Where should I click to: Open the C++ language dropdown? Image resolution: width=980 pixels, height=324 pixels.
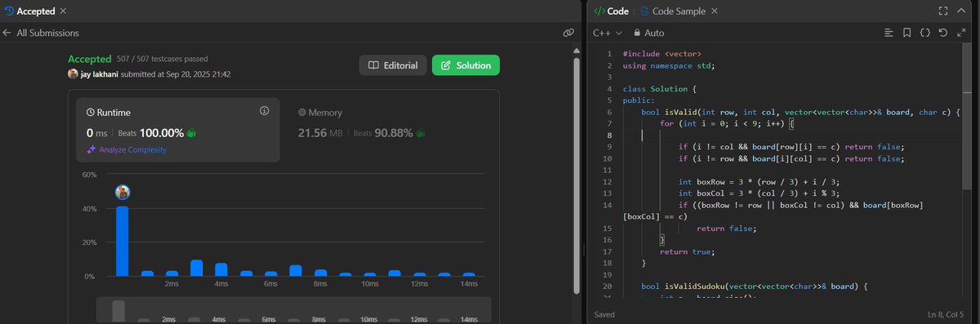[607, 33]
